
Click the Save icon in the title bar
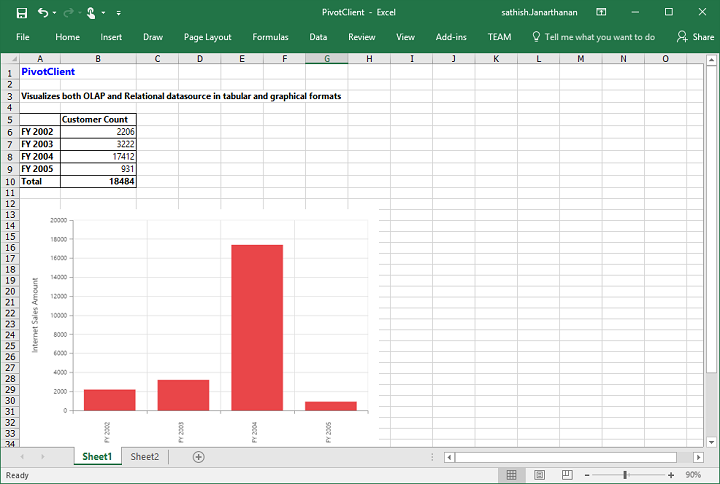point(22,12)
